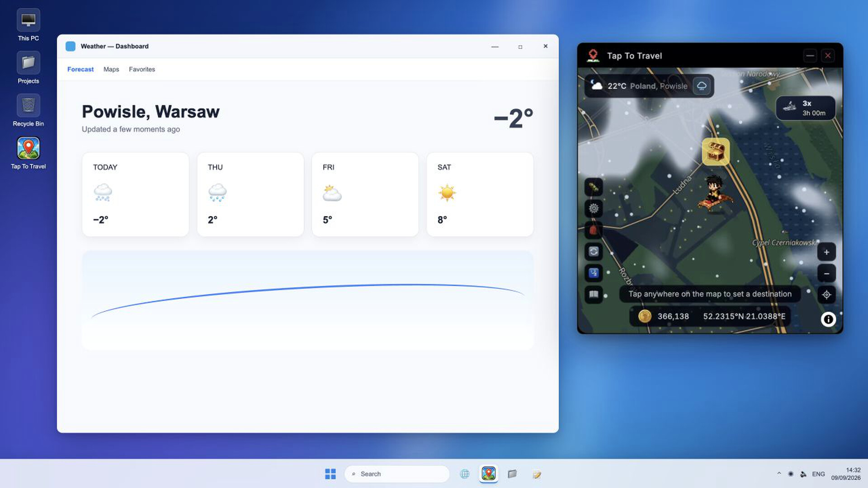Open the blue route icon in sidebar
This screenshot has width=868, height=488.
pos(594,273)
